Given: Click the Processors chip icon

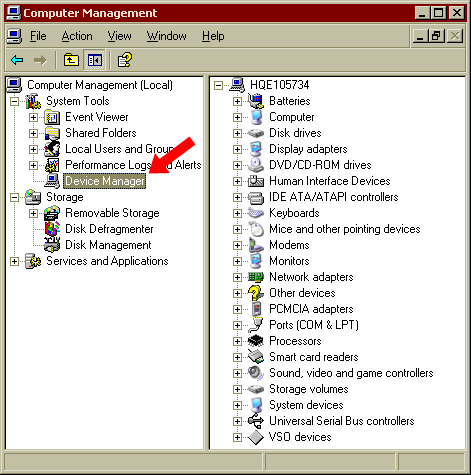Looking at the screenshot, I should point(256,341).
